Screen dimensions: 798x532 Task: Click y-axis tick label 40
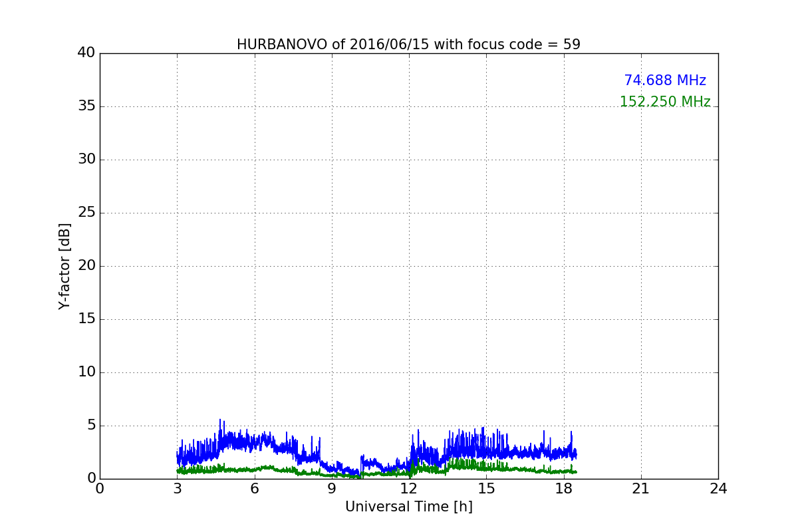86,53
